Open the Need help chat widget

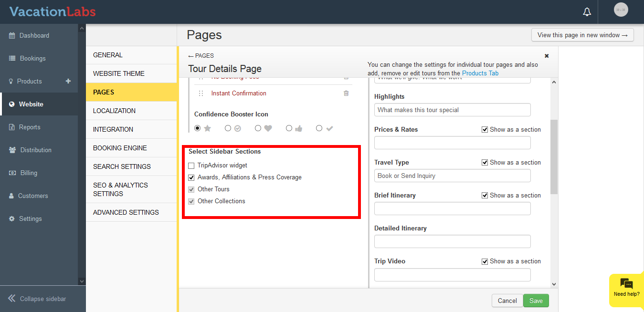pyautogui.click(x=626, y=287)
